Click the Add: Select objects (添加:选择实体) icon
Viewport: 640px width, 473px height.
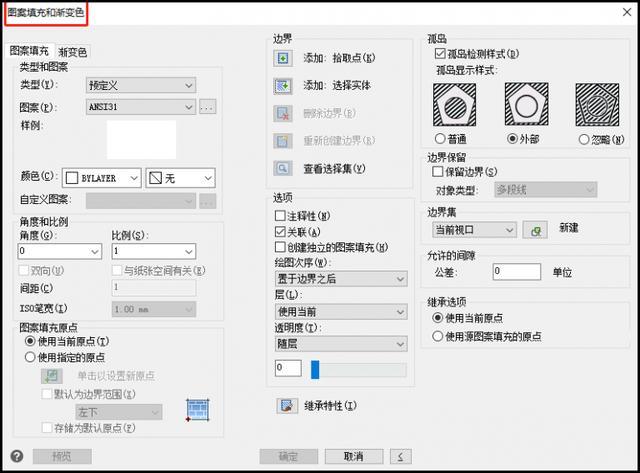[283, 87]
